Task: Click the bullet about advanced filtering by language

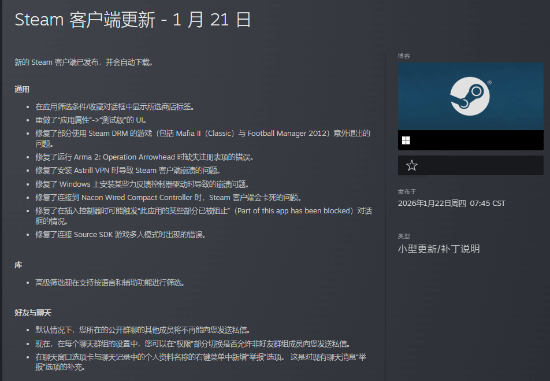Action: 110,282
